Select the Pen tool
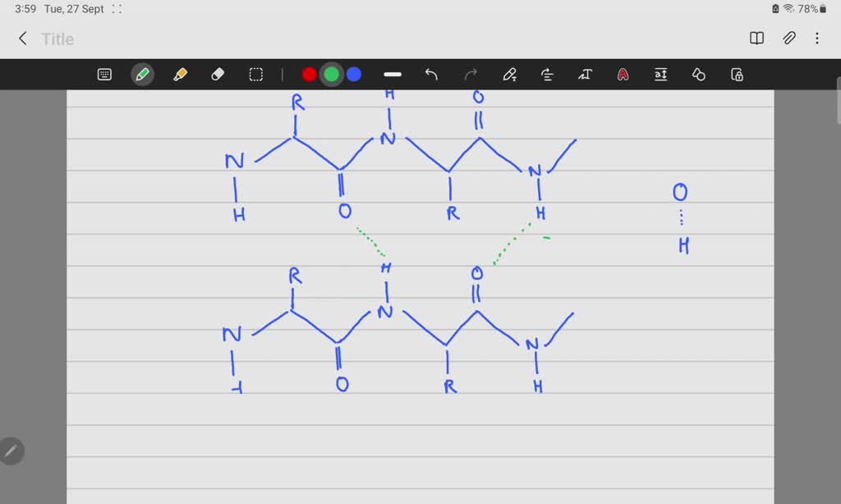The width and height of the screenshot is (841, 504). [142, 74]
